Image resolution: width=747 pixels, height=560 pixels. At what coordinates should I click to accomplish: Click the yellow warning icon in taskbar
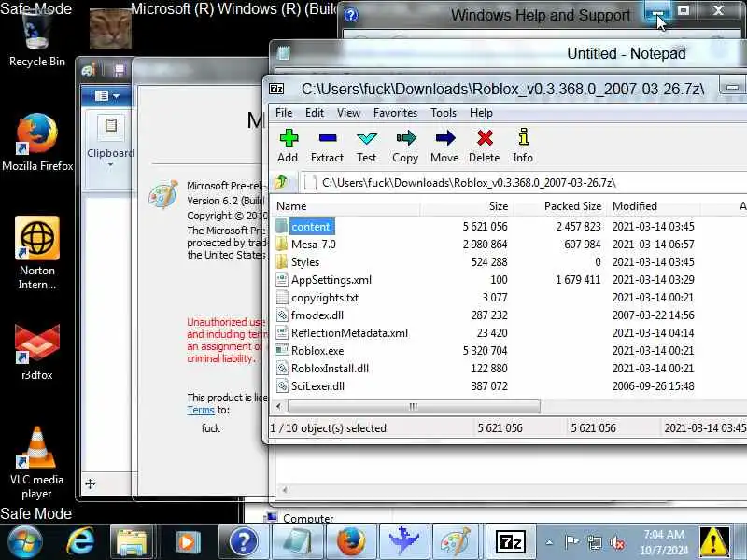point(713,542)
